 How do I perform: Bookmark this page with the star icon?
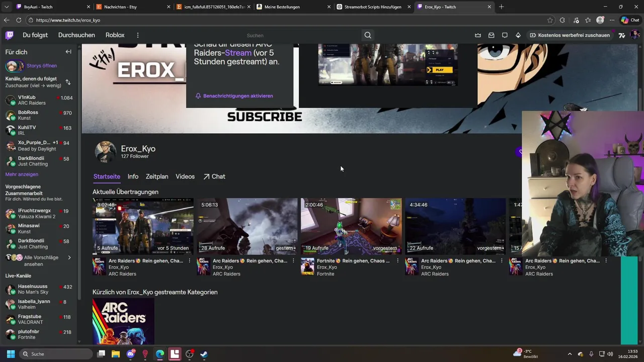pyautogui.click(x=550, y=20)
